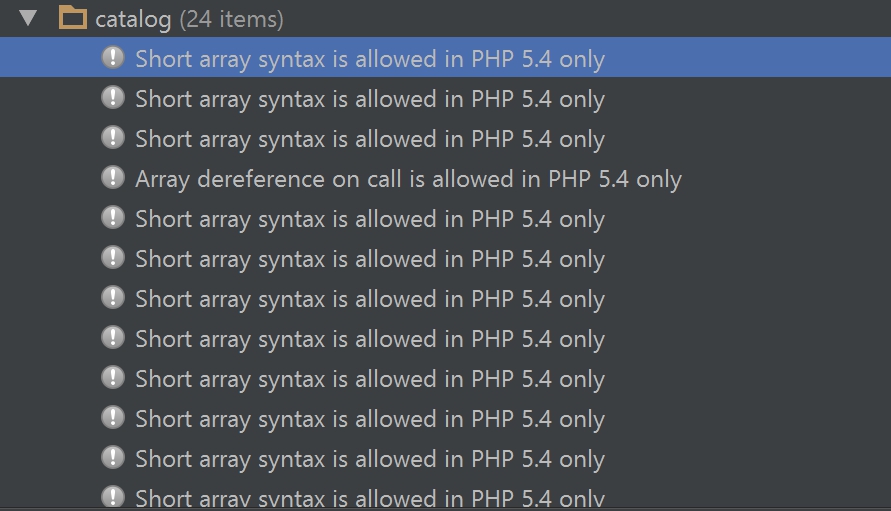Viewport: 891px width, 511px height.
Task: Select "Array dereference on call" inspection entry
Action: tap(408, 179)
